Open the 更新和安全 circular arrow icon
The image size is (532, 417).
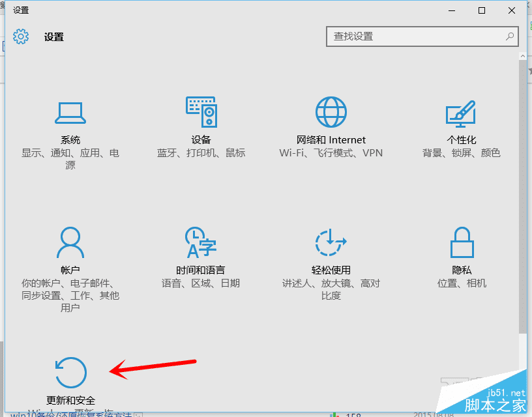click(x=70, y=373)
